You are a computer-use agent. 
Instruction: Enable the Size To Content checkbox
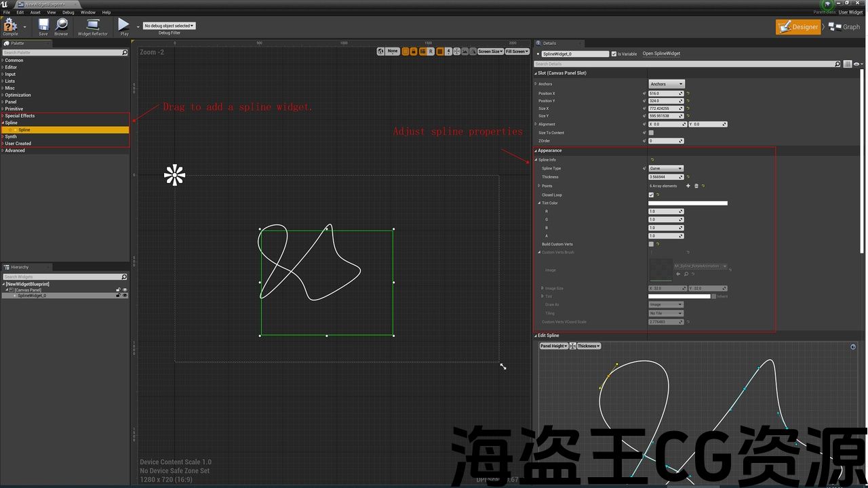pos(651,133)
